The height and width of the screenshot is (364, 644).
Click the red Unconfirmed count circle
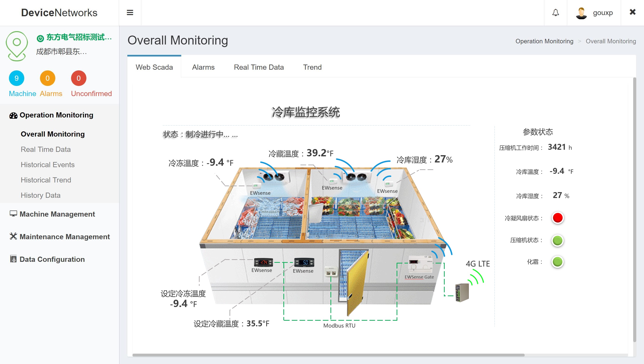79,78
